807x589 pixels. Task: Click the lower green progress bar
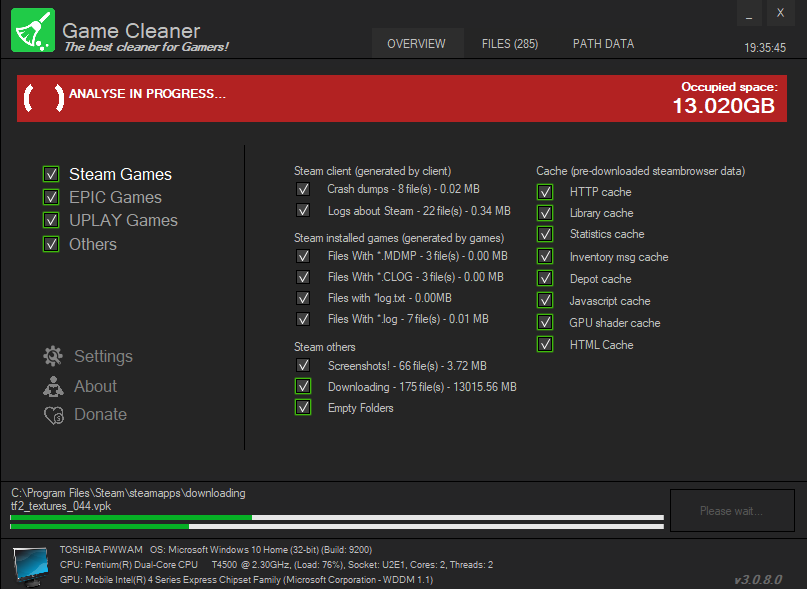coord(337,526)
